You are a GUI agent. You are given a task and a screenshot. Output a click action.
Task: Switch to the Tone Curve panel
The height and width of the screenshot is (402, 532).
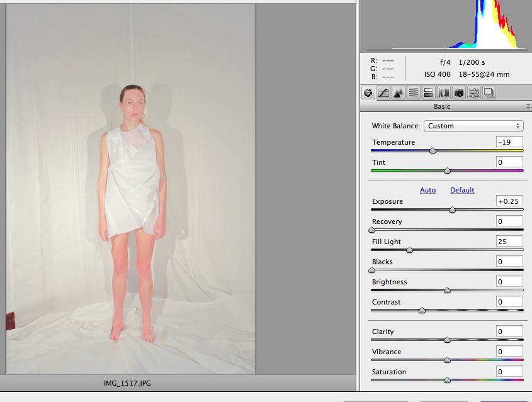pos(383,92)
